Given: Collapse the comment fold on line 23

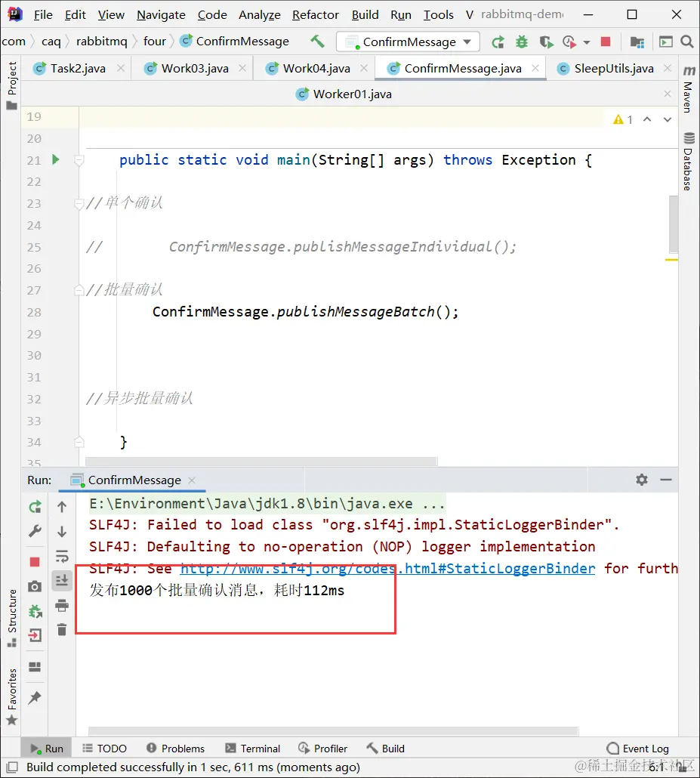Looking at the screenshot, I should [x=79, y=203].
